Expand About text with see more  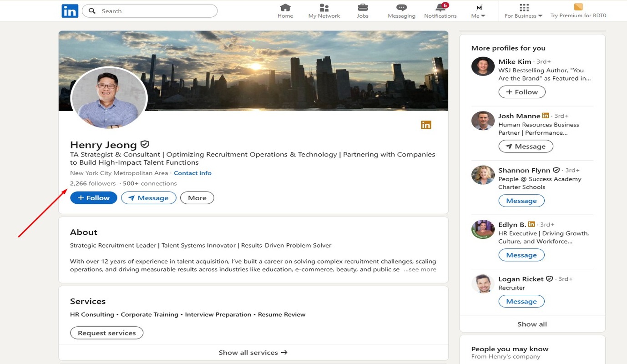pyautogui.click(x=420, y=269)
